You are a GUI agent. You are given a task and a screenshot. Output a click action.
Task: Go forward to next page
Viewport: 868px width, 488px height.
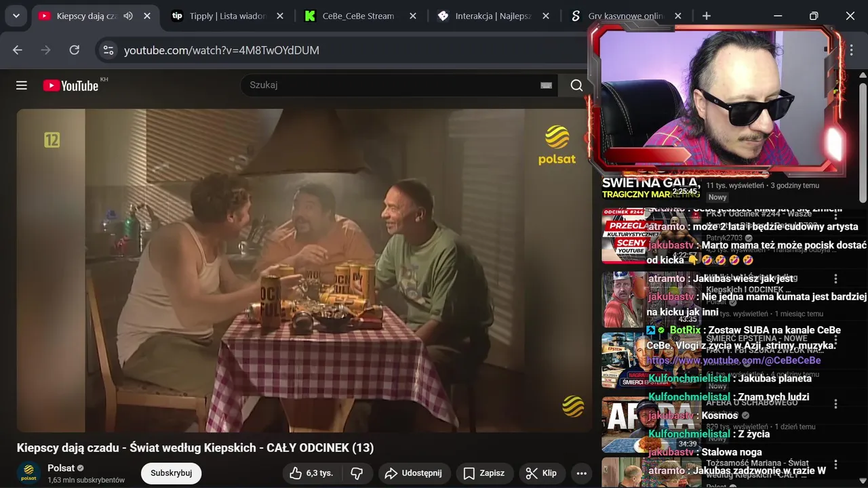click(46, 50)
